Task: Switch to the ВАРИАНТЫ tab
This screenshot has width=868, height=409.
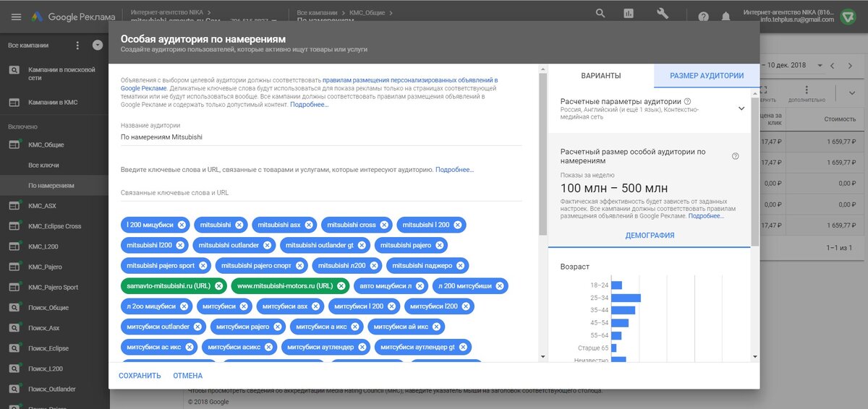Action: click(601, 76)
